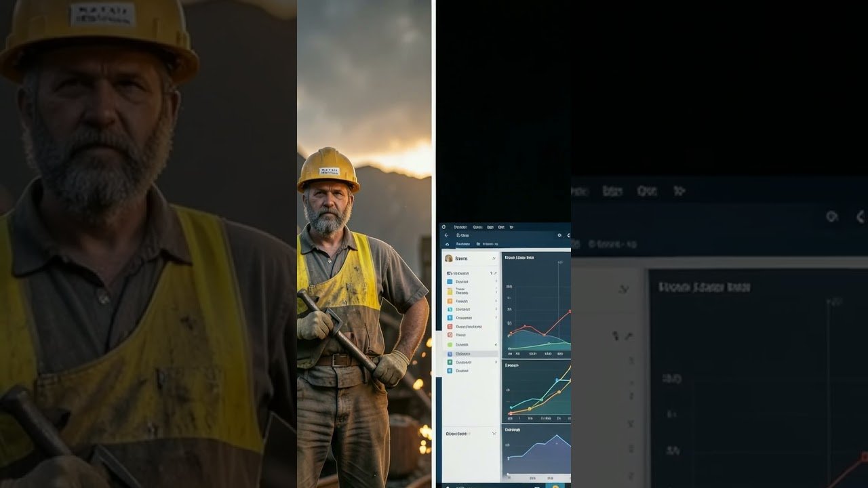
Task: Click the sort arrows on the sidebar list header
Action: click(x=492, y=273)
